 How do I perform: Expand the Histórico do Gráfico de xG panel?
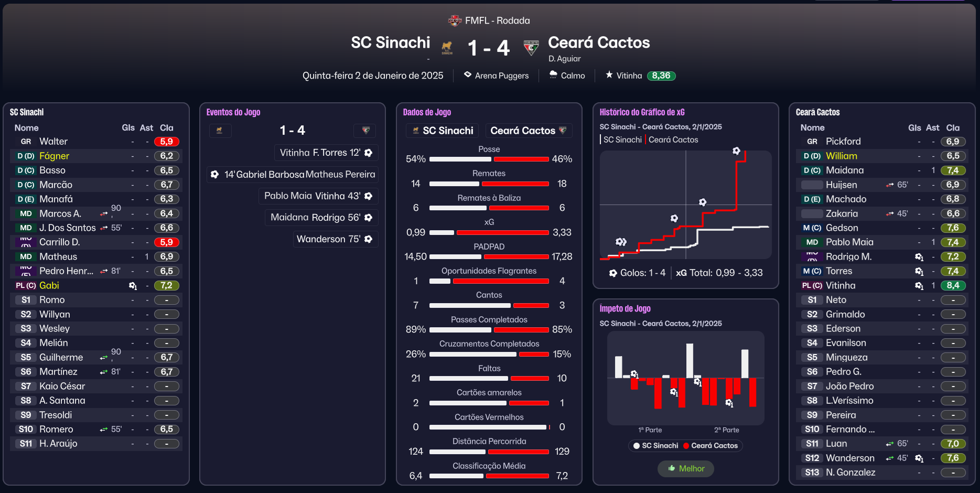click(642, 112)
